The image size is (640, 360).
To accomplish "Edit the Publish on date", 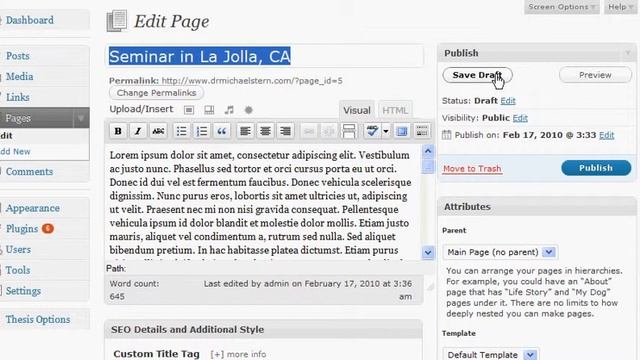I will (x=607, y=135).
